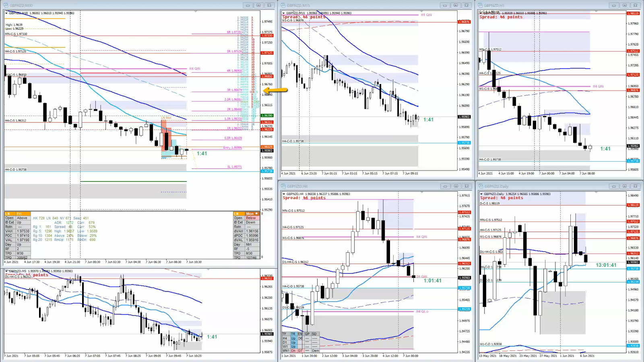Minimize the GBPNZD,M15 chart window
Viewport: 644px width, 362px height.
(x=445, y=5)
